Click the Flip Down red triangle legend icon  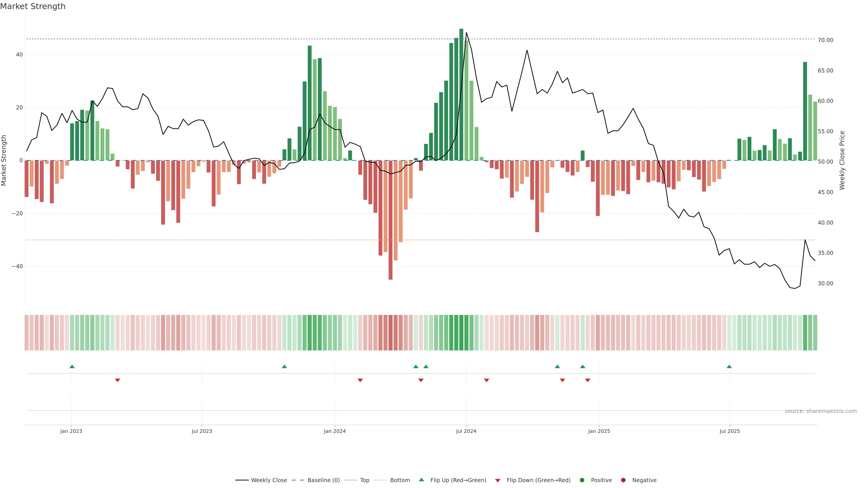click(x=498, y=481)
